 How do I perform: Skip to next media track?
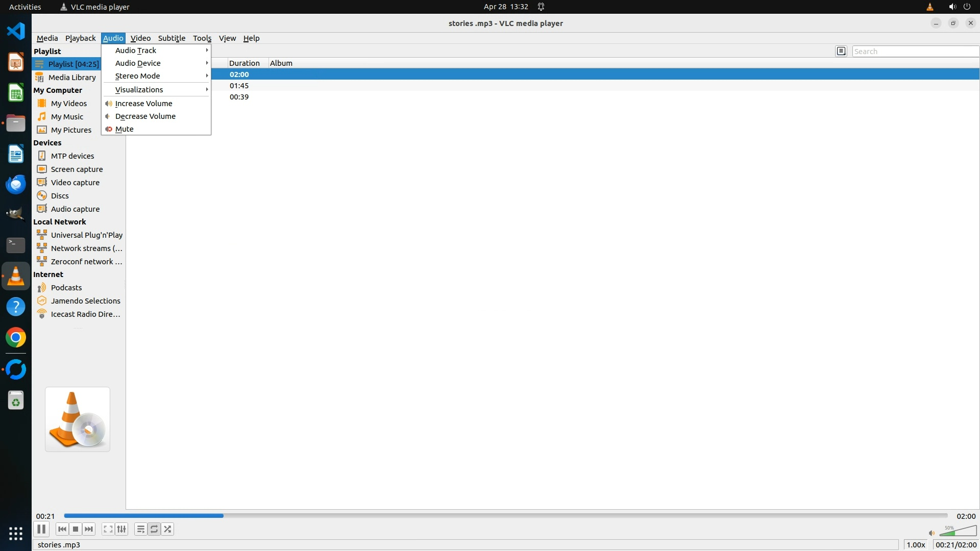[x=89, y=529]
